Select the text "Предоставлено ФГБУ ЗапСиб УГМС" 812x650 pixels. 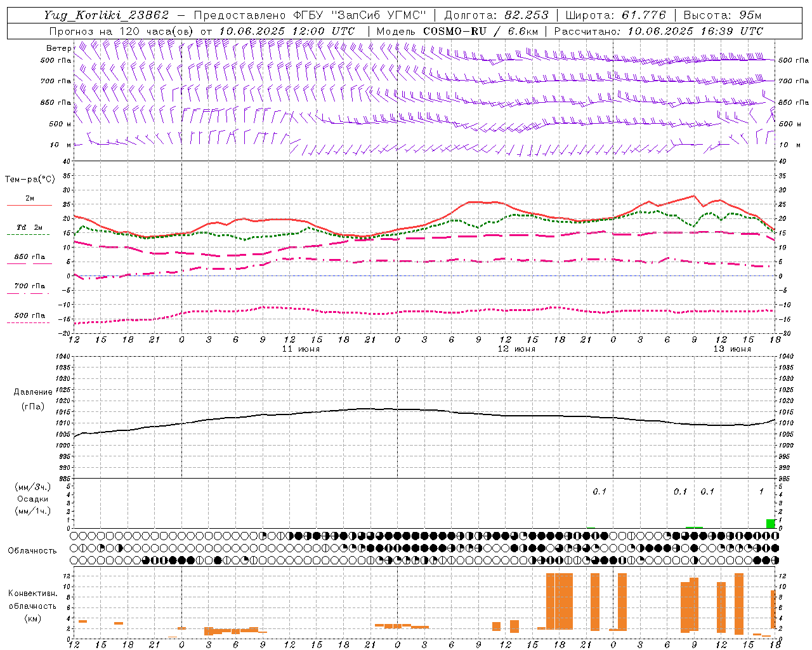coord(310,15)
